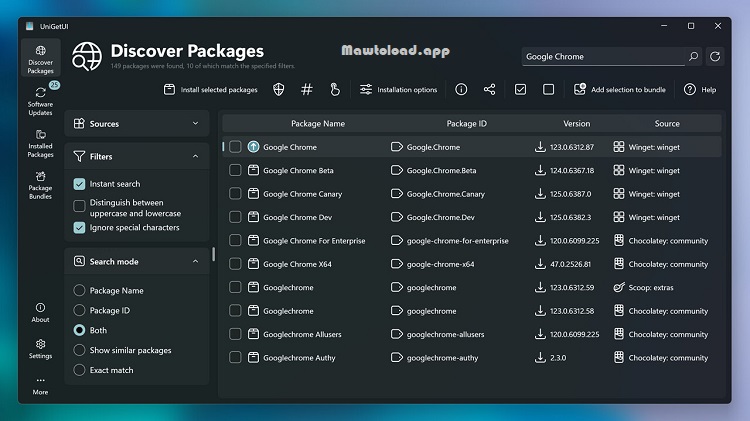The height and width of the screenshot is (421, 750).
Task: Open the Discover Packages sidebar page
Action: pyautogui.click(x=41, y=59)
